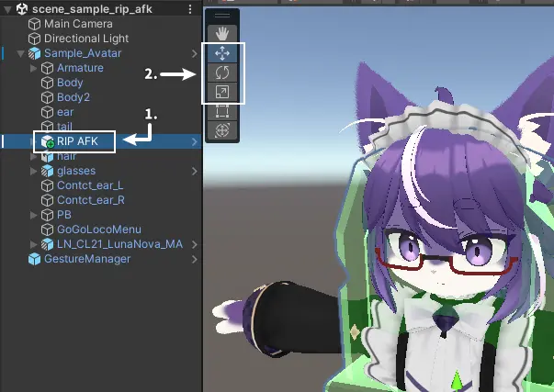Grab the tools overlay drag handle
The height and width of the screenshot is (392, 554).
222,16
